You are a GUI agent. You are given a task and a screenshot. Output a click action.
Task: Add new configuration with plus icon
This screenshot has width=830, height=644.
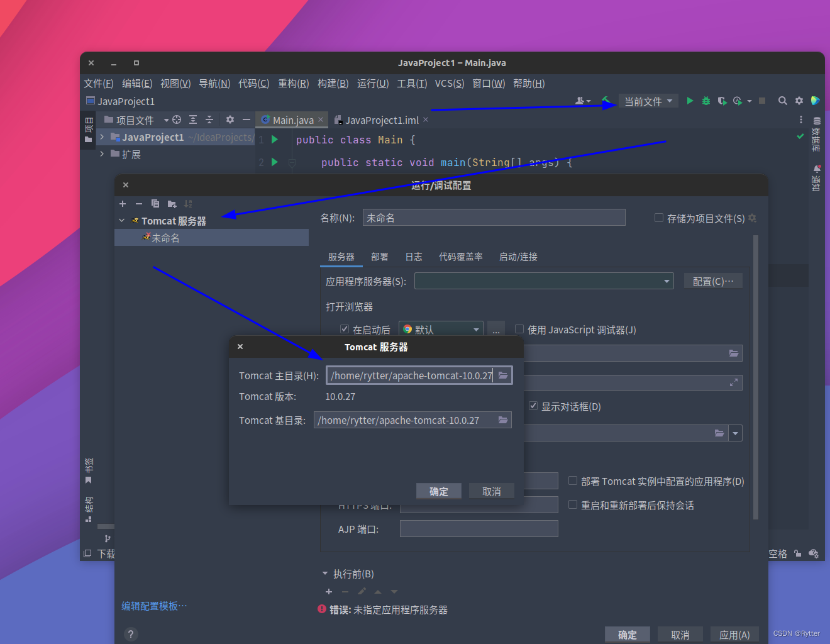123,204
